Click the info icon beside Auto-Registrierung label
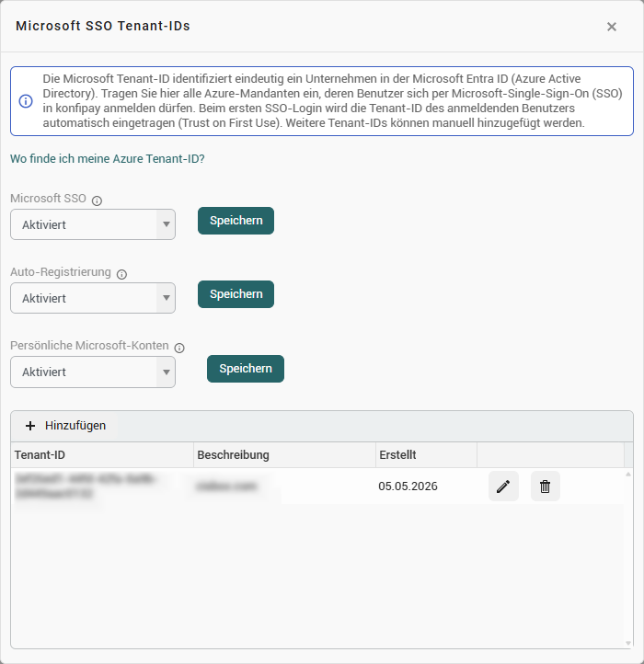This screenshot has height=664, width=644. pos(121,274)
